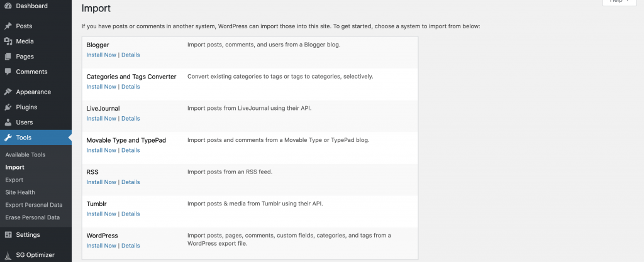The image size is (644, 262).
Task: Click the Comments speech bubble icon
Action: coord(8,72)
